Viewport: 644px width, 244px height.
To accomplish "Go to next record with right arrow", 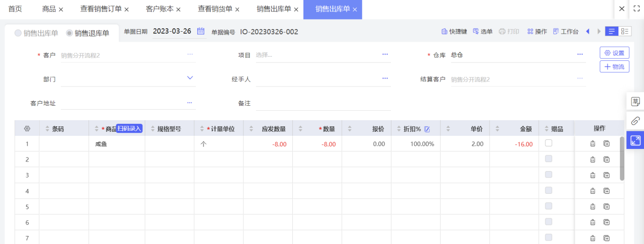I will 599,31.
